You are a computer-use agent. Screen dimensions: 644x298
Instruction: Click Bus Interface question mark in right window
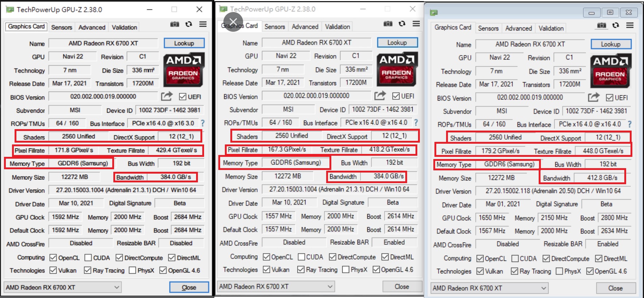coord(629,124)
